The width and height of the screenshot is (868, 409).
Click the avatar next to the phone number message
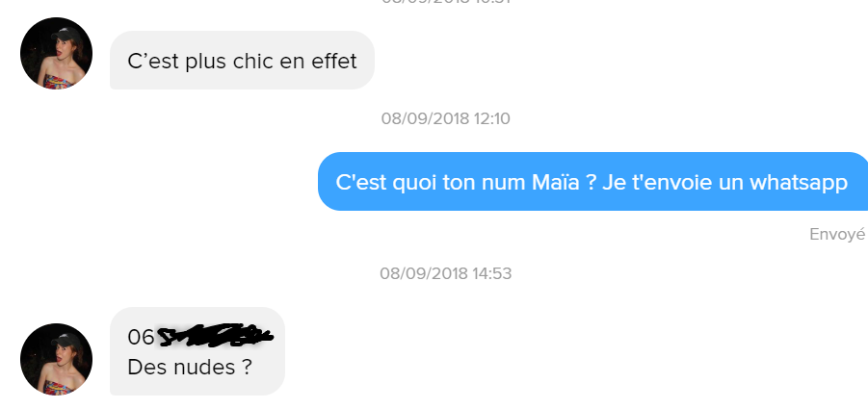tap(56, 359)
